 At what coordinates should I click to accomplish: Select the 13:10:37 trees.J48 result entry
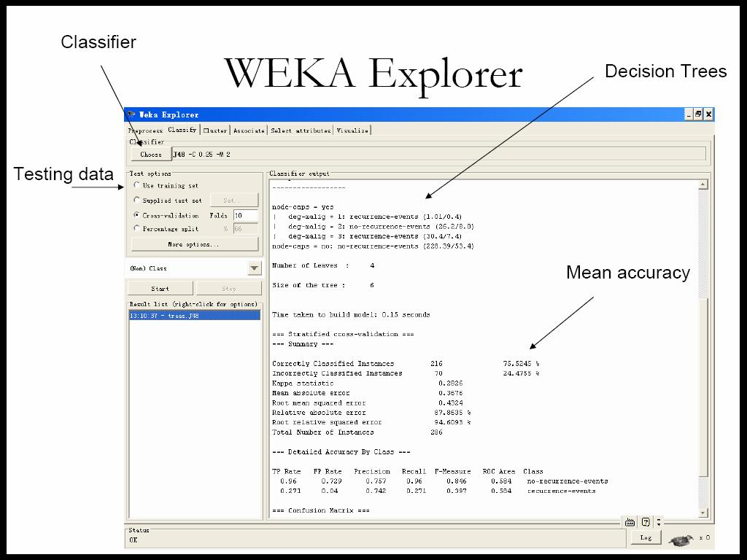(x=195, y=316)
